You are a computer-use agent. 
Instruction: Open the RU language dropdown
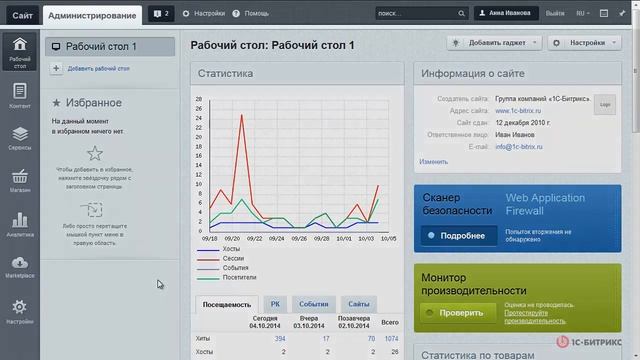coord(583,13)
